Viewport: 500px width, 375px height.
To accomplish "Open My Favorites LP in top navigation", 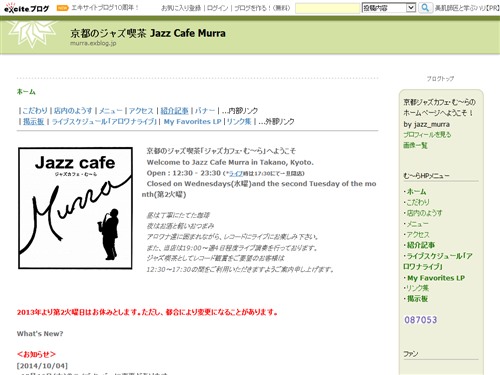I will tap(192, 122).
